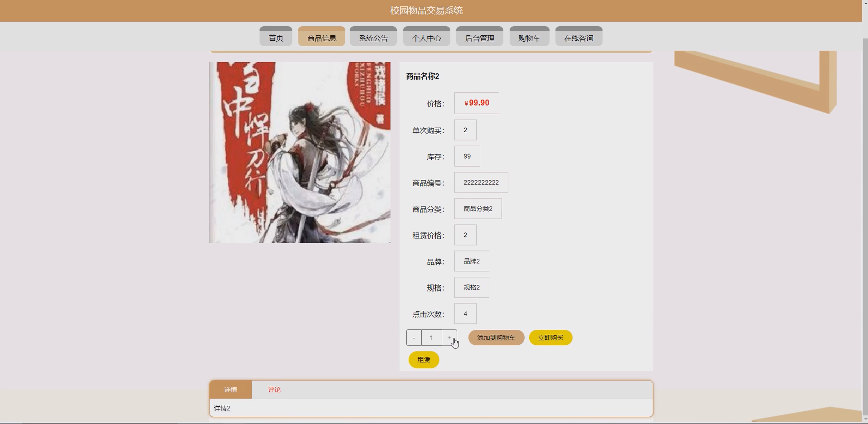
Task: Click the 详情2 description text
Action: pyautogui.click(x=222, y=408)
